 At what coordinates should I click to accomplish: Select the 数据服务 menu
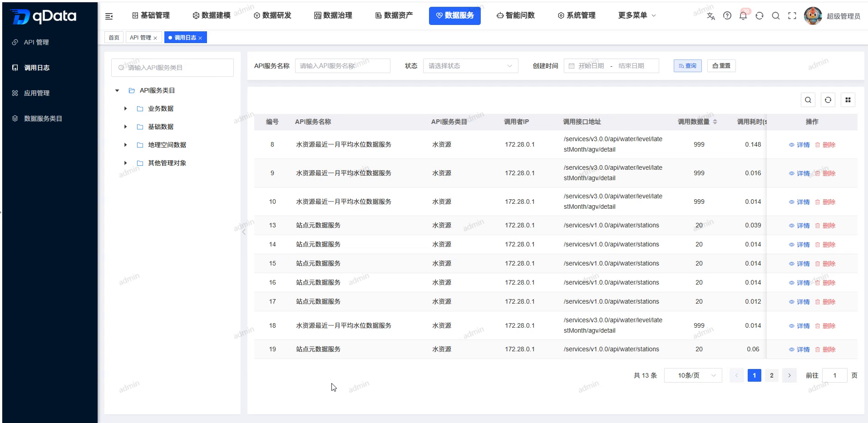[x=455, y=15]
